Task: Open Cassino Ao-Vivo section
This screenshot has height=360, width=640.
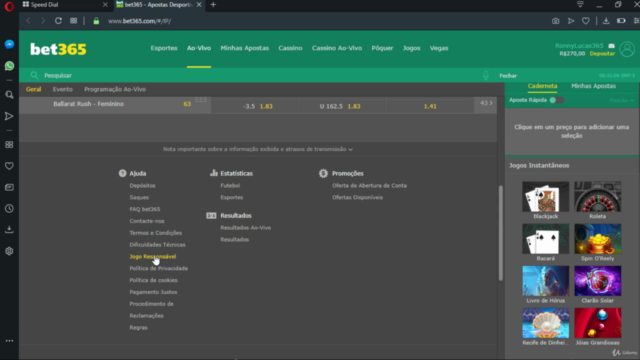Action: click(x=337, y=48)
